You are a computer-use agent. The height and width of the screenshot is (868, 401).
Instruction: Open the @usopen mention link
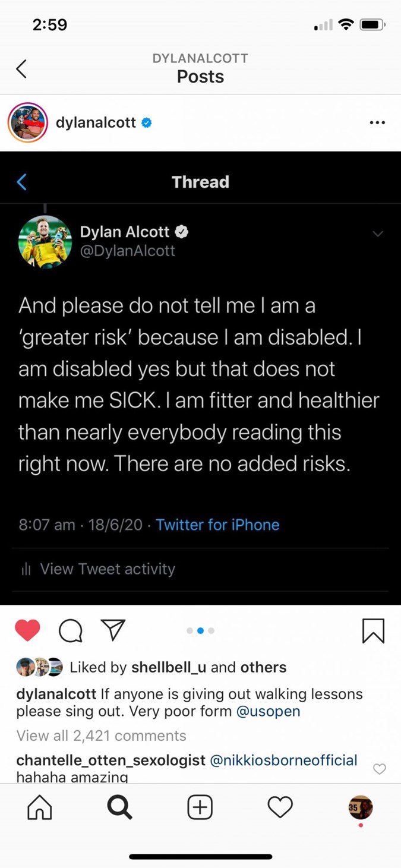tap(269, 711)
